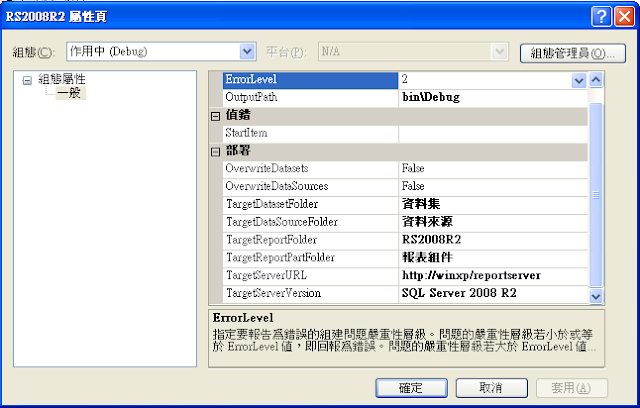Click the 確定 OK button
The width and height of the screenshot is (640, 408).
pyautogui.click(x=411, y=388)
